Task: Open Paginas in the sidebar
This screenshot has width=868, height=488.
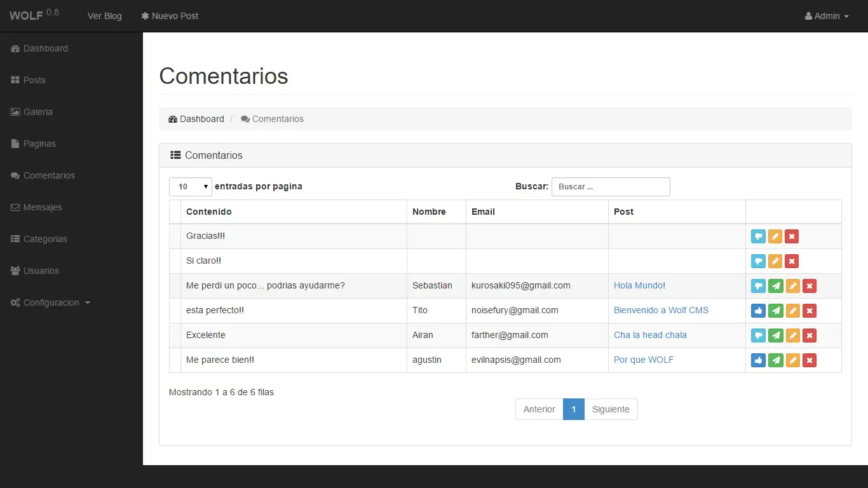Action: 34,144
